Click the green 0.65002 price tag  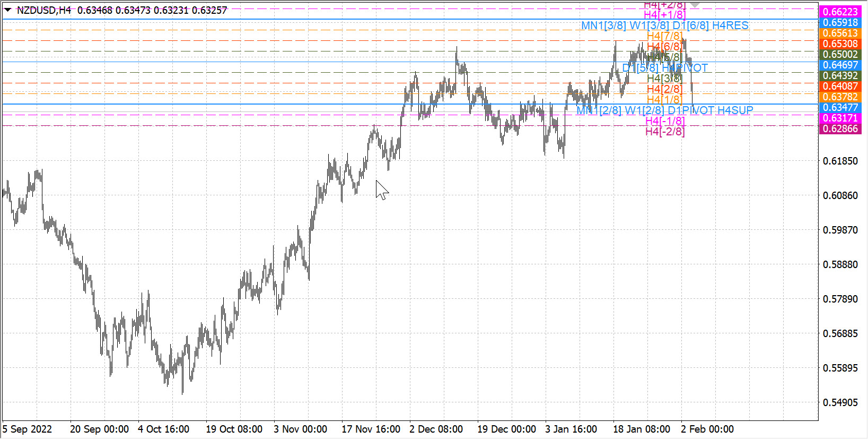(x=840, y=54)
